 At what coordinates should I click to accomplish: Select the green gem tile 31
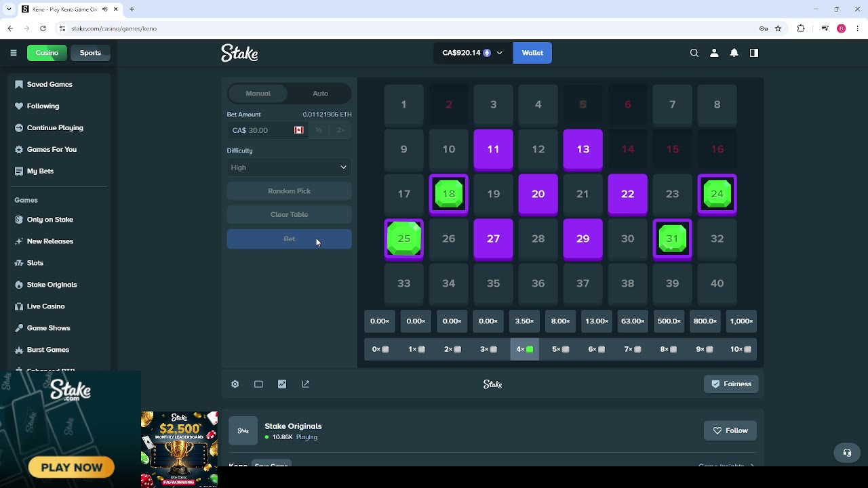[x=673, y=239]
